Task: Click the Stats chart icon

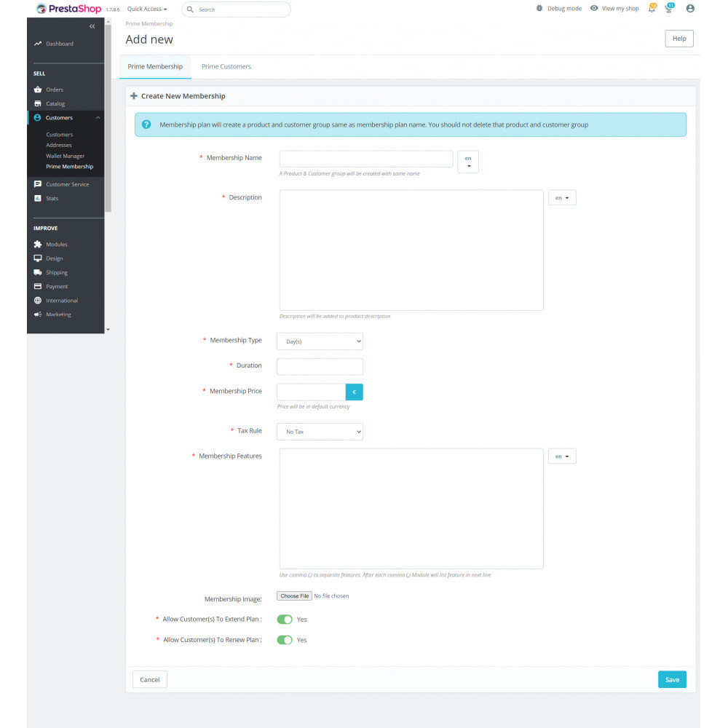Action: [x=38, y=198]
